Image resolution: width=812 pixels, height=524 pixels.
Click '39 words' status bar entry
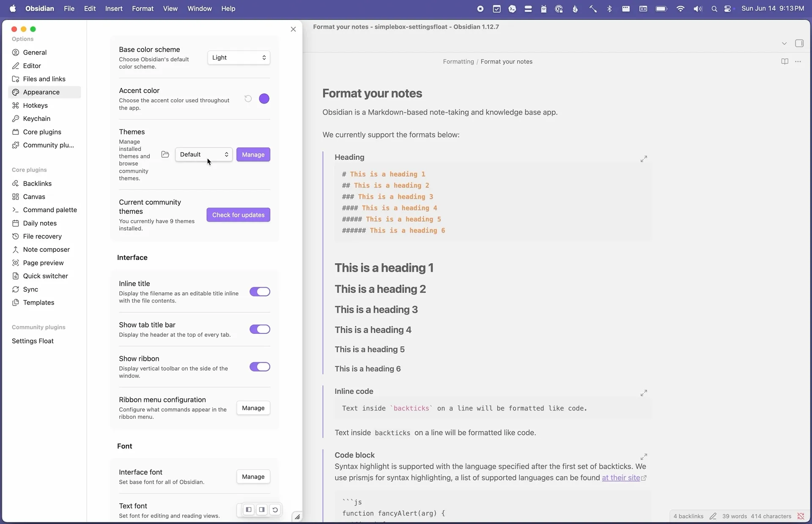tap(735, 516)
